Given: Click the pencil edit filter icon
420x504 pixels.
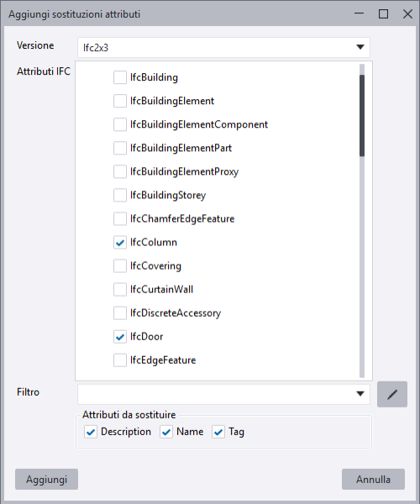Looking at the screenshot, I should [392, 394].
